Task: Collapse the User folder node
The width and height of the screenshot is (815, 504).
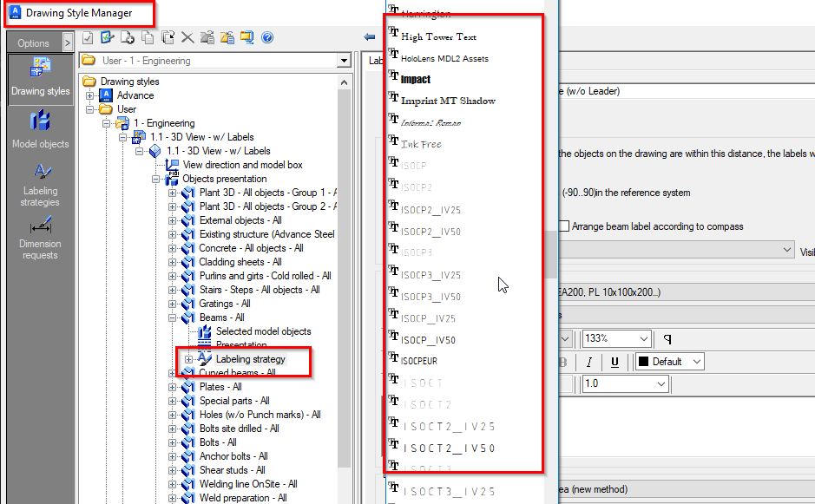Action: click(90, 109)
